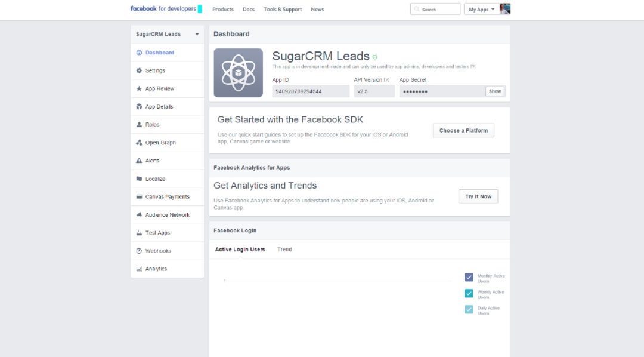Show the App Secret
Viewport: 644px width, 357px height.
pos(494,91)
